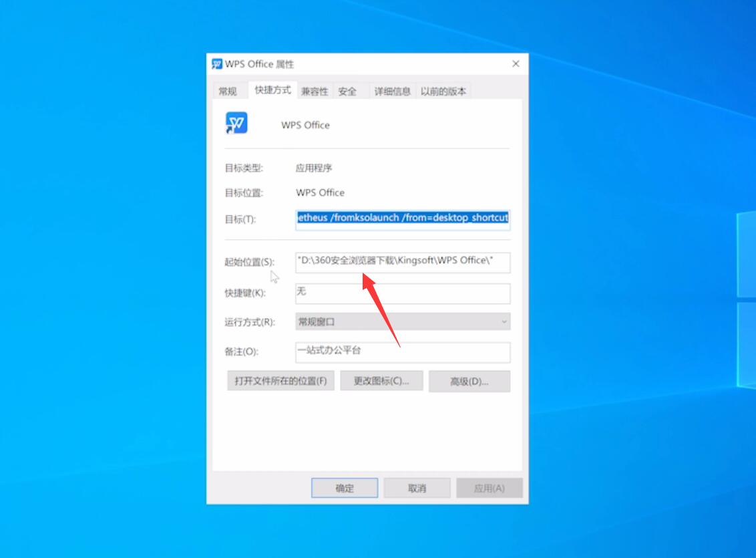Go to the 安全 tab

(x=347, y=91)
